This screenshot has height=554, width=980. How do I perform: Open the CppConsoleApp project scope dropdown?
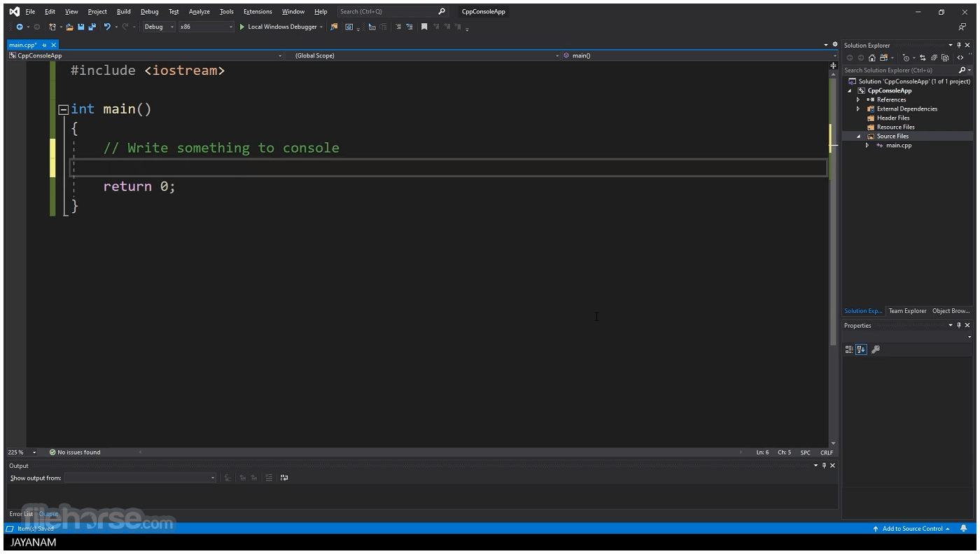pyautogui.click(x=280, y=55)
